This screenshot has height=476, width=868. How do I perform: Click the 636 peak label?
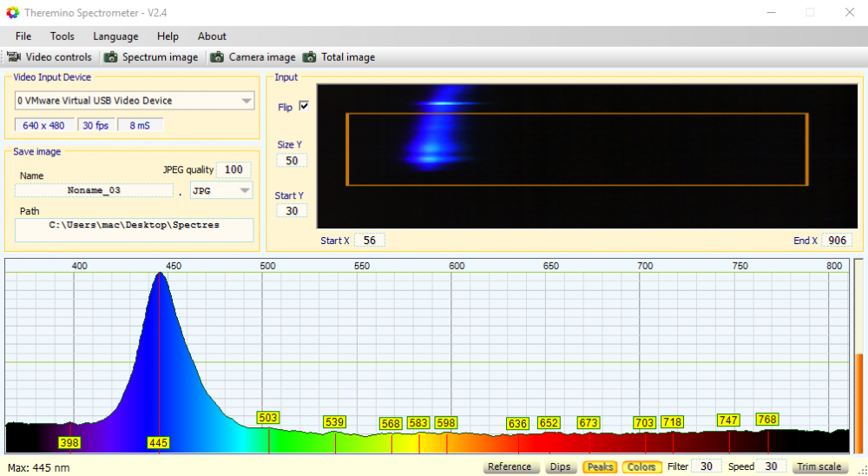coord(517,423)
